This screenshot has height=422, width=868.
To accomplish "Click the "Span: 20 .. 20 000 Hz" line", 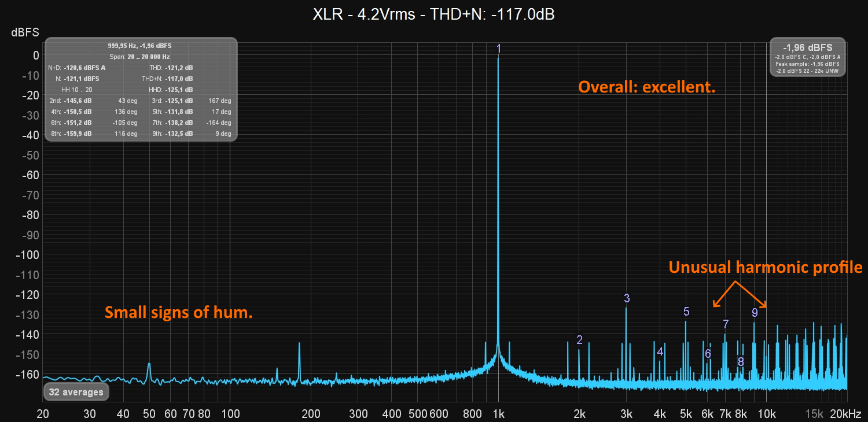I will click(139, 57).
